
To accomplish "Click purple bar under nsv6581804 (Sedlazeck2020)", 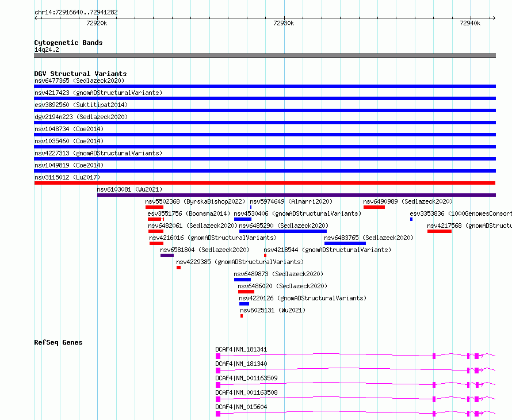I will pyautogui.click(x=167, y=255).
